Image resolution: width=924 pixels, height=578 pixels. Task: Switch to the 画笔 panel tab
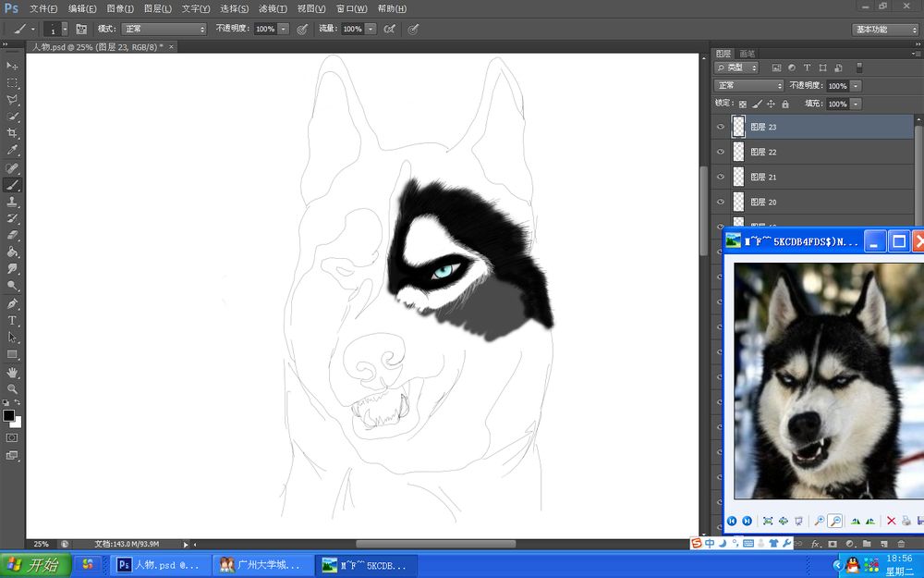pos(747,54)
